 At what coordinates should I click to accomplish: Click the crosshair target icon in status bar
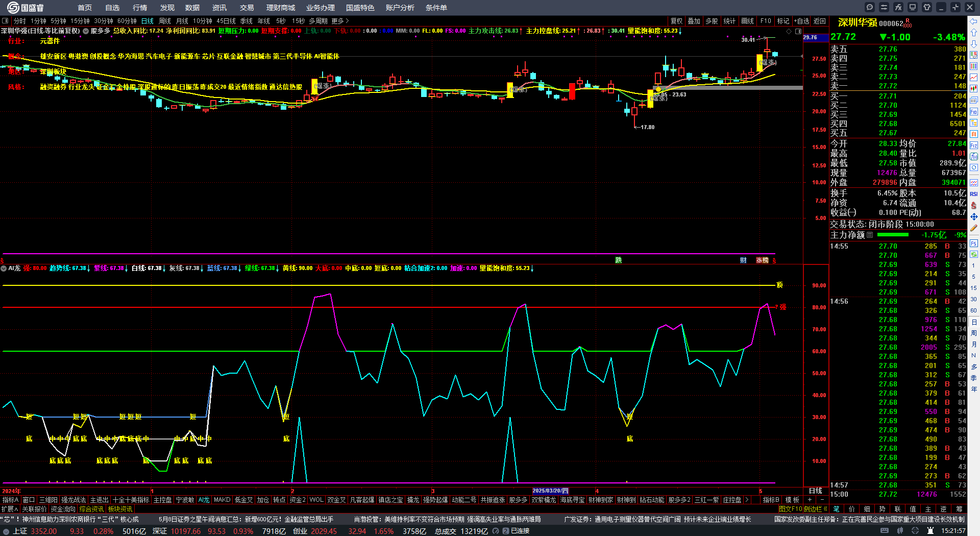[915, 531]
